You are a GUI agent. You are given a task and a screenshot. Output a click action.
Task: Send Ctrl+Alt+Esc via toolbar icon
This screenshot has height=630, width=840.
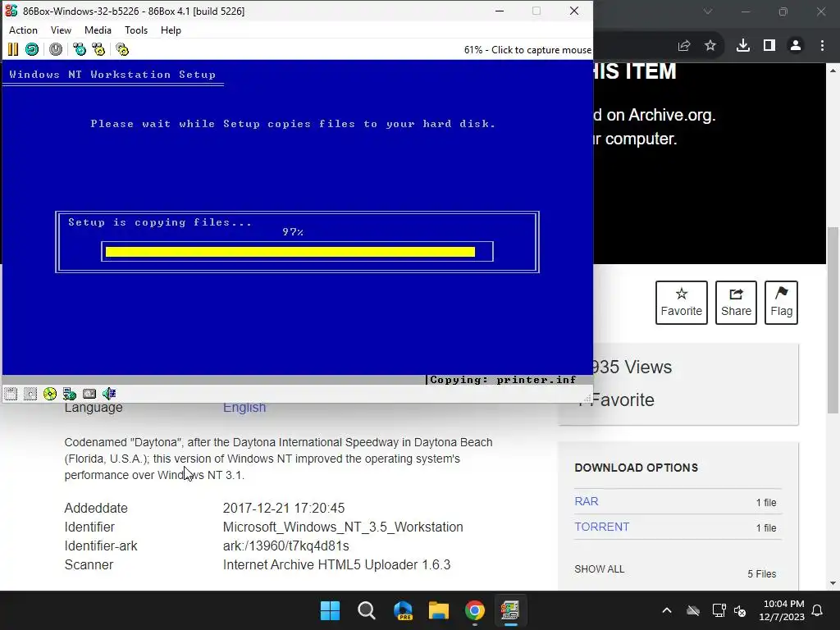98,50
